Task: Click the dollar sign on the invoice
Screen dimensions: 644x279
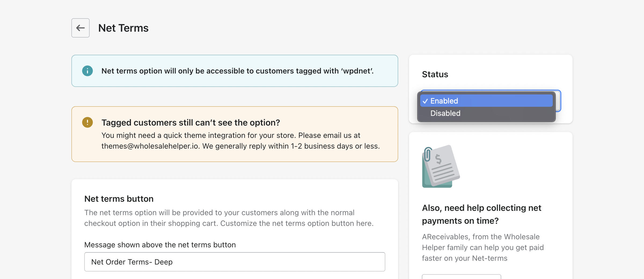Action: (x=438, y=159)
